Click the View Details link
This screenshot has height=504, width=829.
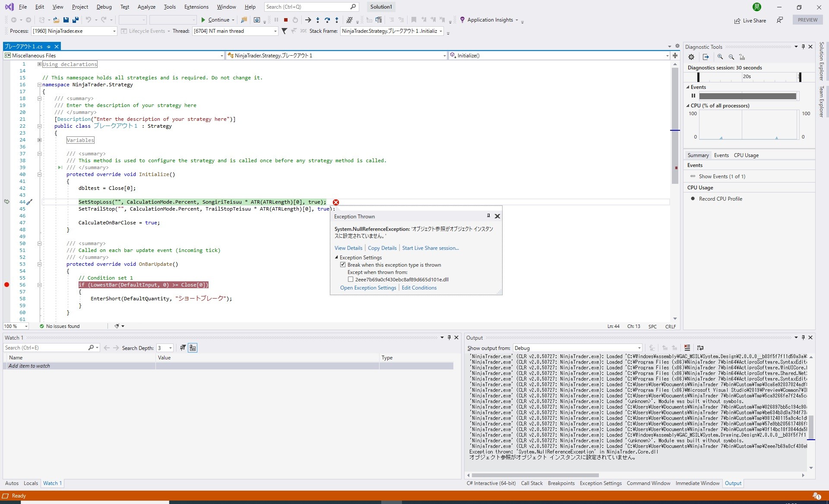pyautogui.click(x=348, y=248)
